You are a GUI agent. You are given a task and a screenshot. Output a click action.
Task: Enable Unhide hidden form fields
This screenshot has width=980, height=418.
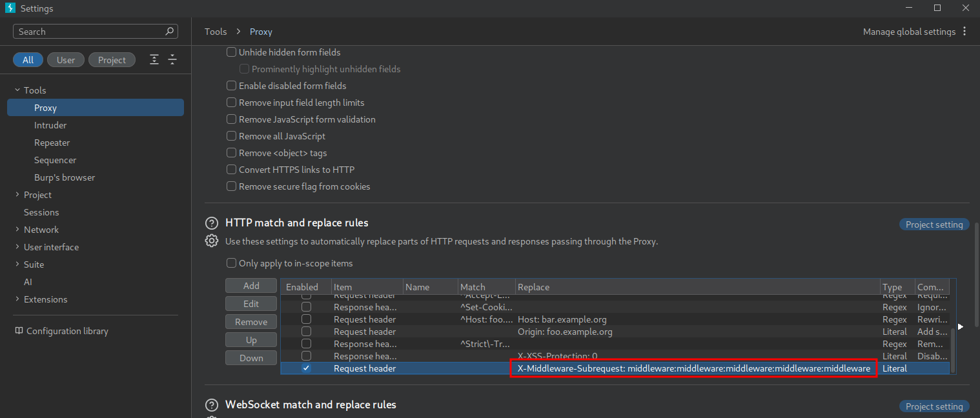[x=231, y=52]
